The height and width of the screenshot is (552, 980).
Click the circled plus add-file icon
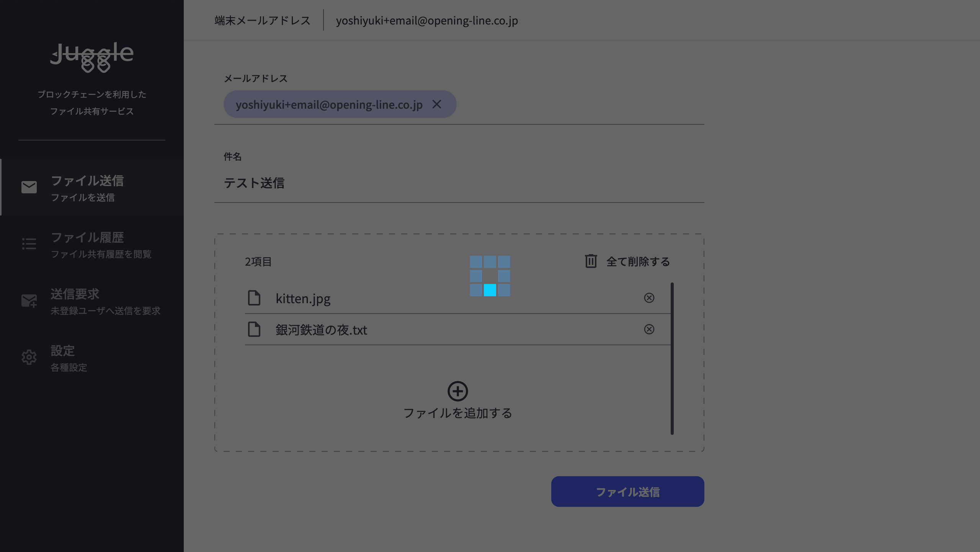(x=457, y=391)
